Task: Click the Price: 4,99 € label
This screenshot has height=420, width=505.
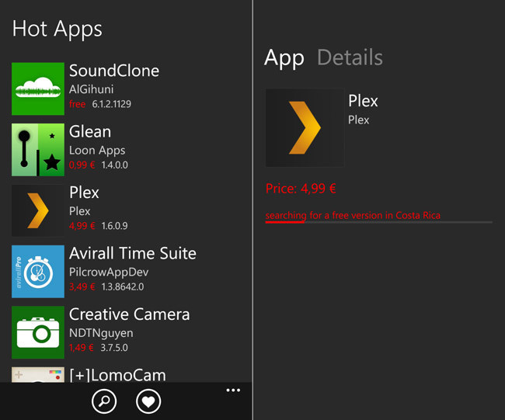Action: 301,189
